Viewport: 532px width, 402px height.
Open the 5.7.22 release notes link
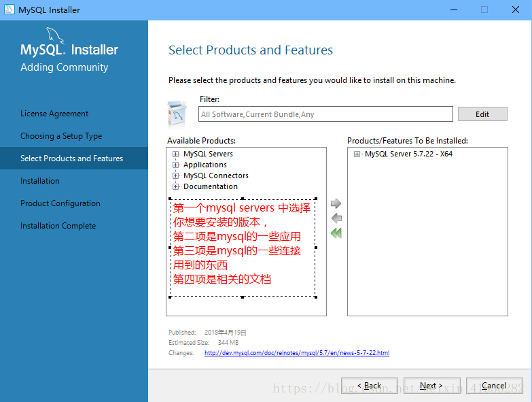[x=297, y=353]
